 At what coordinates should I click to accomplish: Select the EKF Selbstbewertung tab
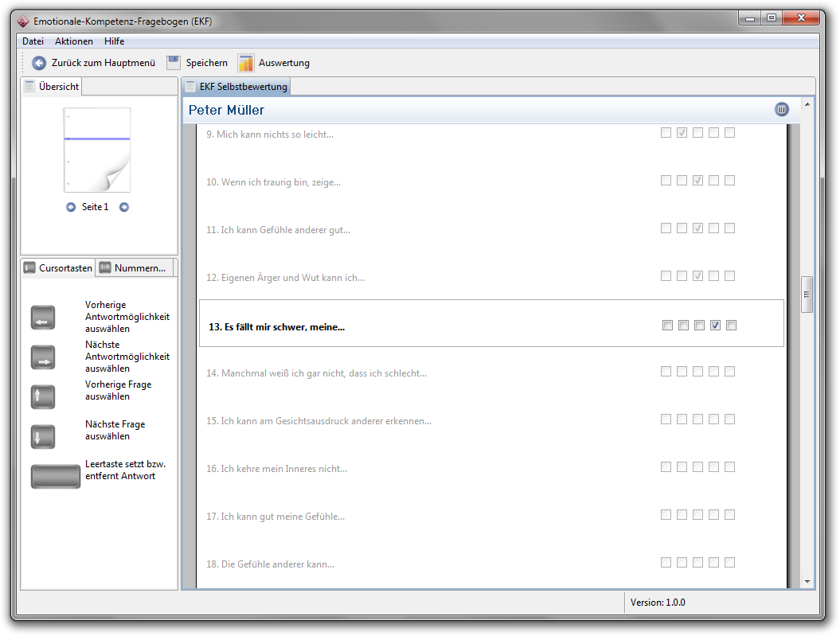coord(236,86)
